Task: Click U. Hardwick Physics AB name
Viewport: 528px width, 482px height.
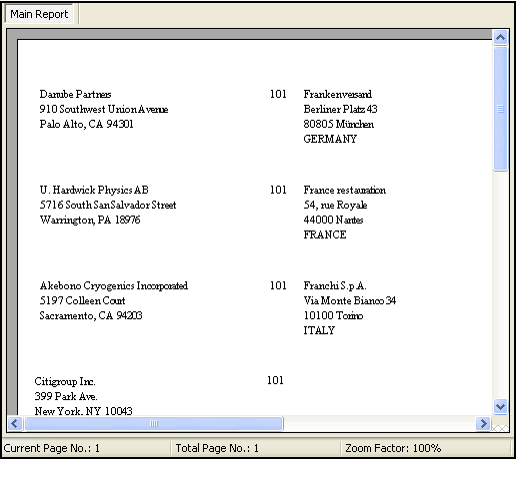Action: coord(94,190)
